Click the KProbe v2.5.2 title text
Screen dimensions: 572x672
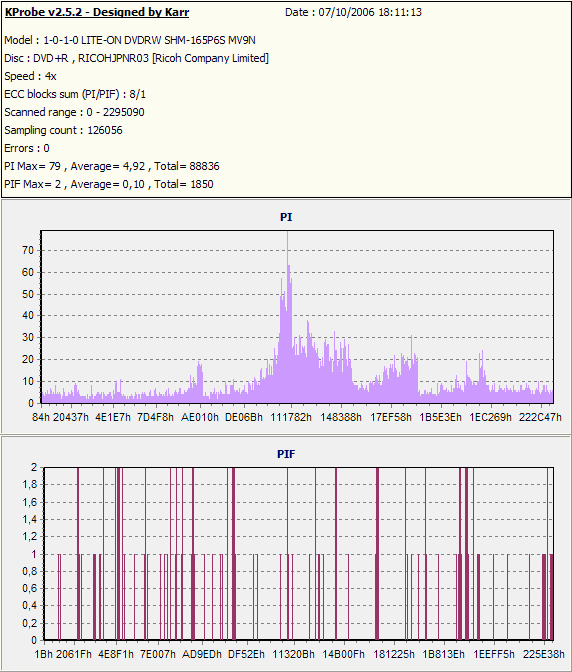click(x=97, y=12)
